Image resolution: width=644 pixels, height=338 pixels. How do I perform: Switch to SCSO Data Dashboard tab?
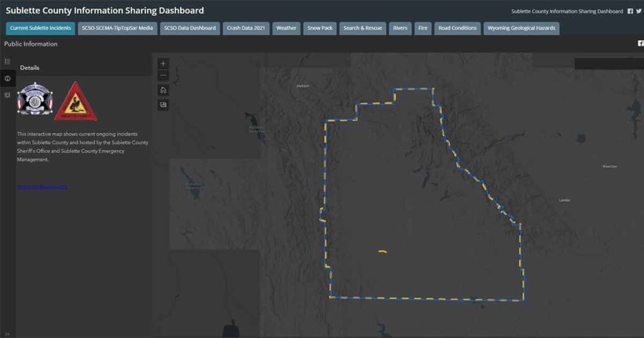point(190,28)
